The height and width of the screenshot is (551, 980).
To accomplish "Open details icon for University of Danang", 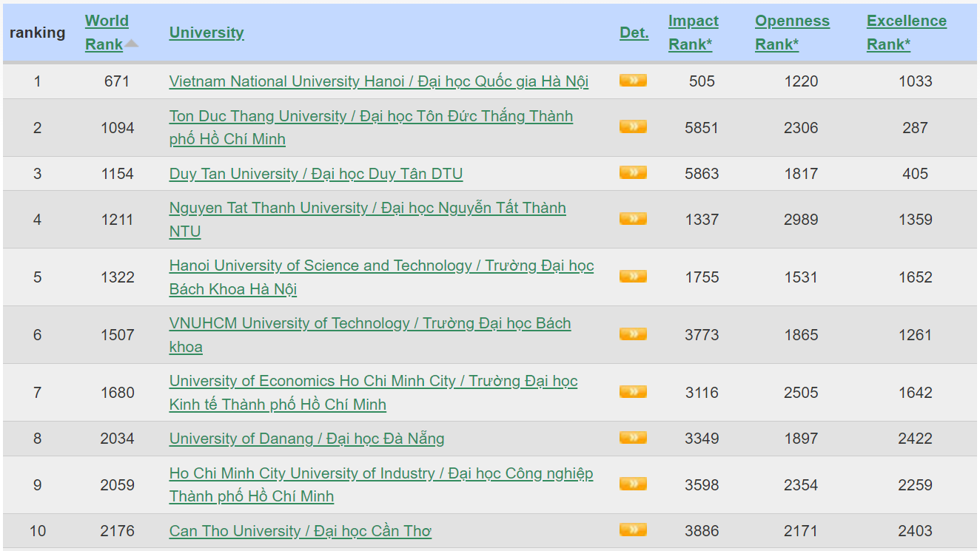I will coord(633,438).
